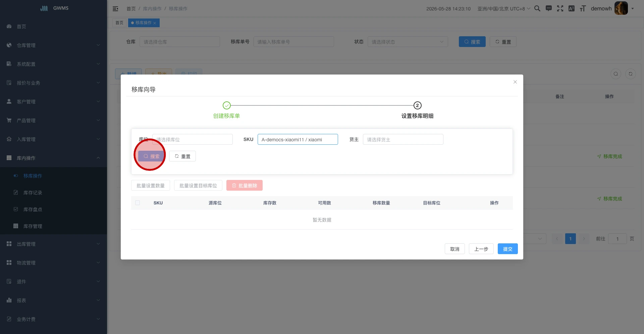Click the first 移库完成 link in table
Screen dimensions: 644x334
(609, 156)
